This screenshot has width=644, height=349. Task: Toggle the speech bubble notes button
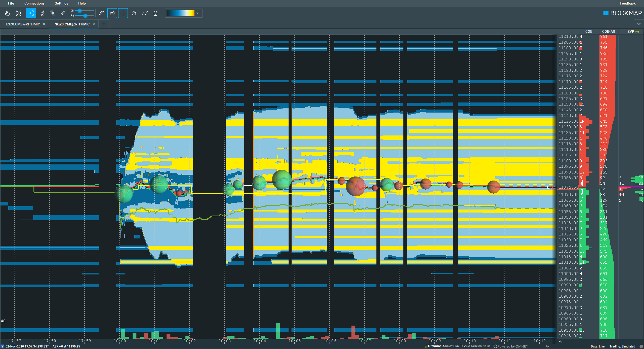tap(112, 13)
